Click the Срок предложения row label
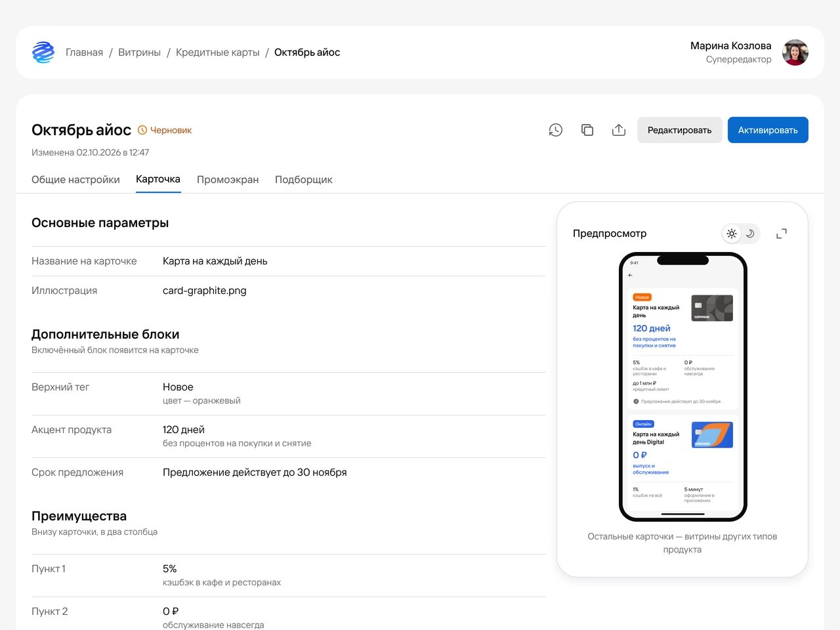840x630 pixels. pyautogui.click(x=77, y=472)
